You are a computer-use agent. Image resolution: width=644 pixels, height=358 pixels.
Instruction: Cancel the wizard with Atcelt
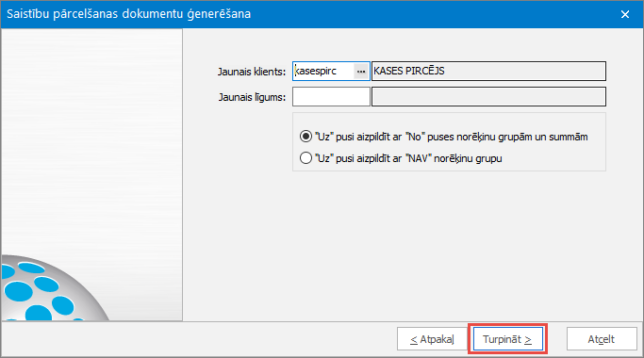click(x=602, y=339)
